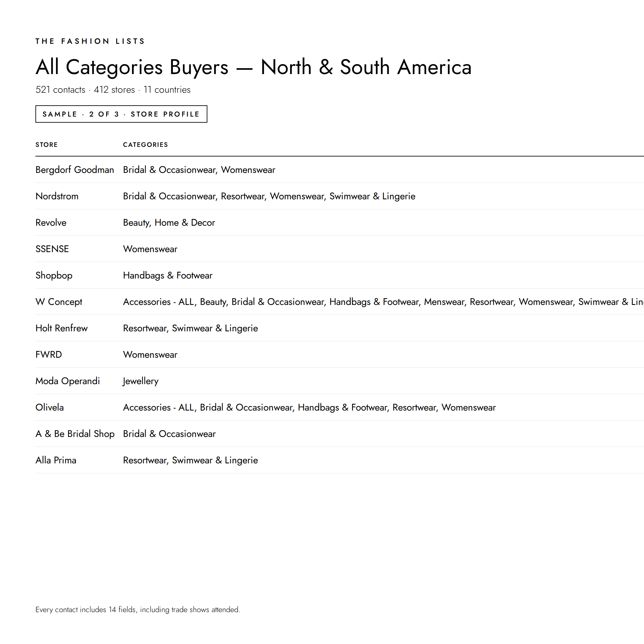The image size is (644, 644).
Task: Click 'Bridal & Occasionwear, Womenswear' for Bergdorf Goodman
Action: pos(199,170)
